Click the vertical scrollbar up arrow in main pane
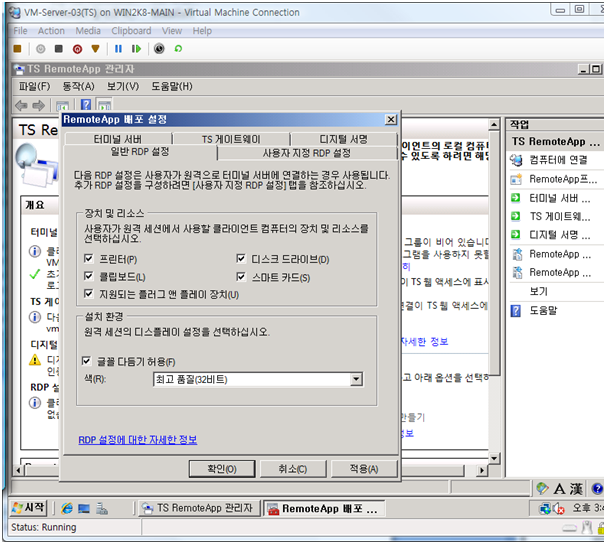This screenshot has width=606, height=544. pos(494,125)
